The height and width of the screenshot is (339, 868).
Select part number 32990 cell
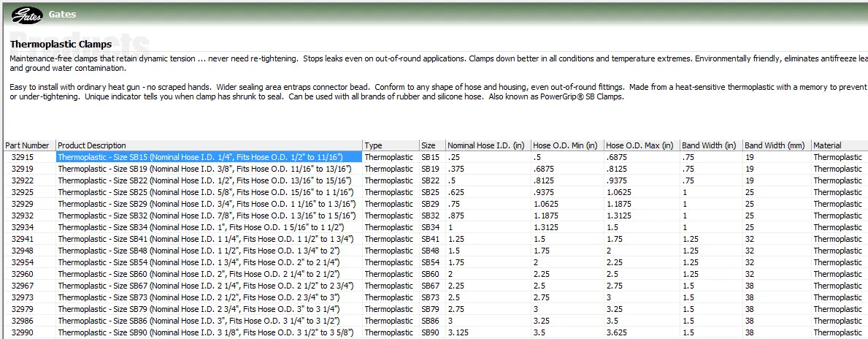[x=29, y=332]
